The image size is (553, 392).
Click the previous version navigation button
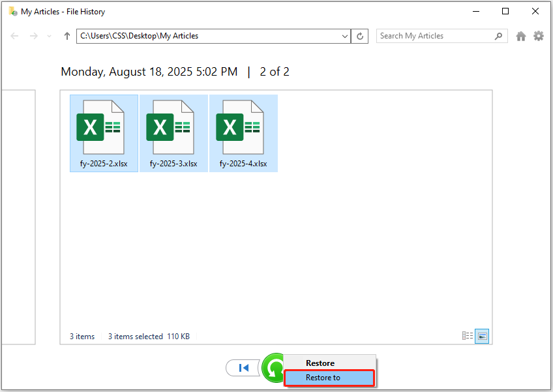click(x=243, y=367)
